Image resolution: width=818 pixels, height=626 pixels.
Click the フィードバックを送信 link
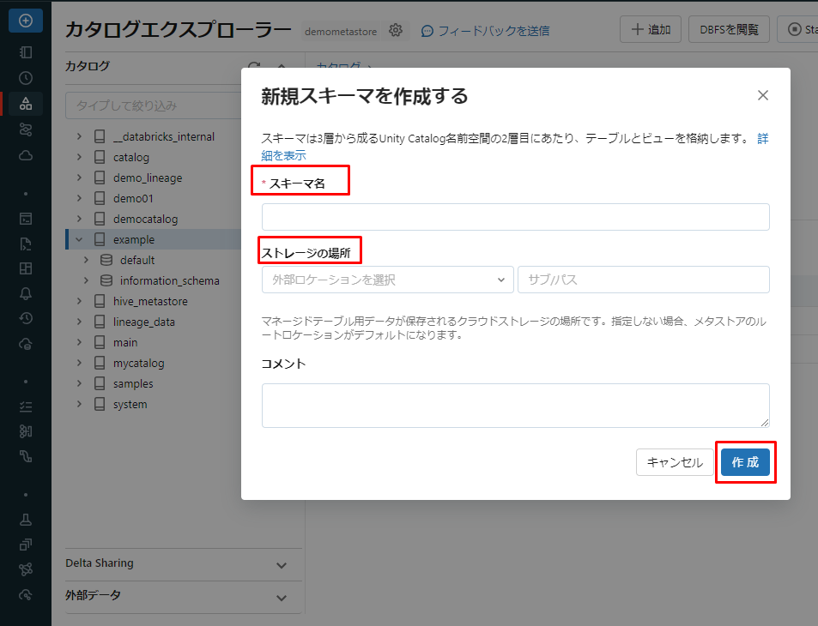485,31
